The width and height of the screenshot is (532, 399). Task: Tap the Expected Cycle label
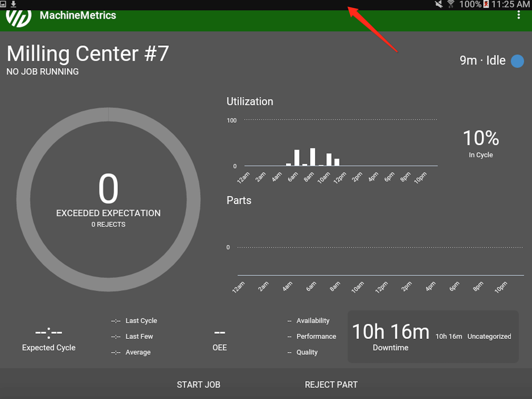pyautogui.click(x=49, y=348)
